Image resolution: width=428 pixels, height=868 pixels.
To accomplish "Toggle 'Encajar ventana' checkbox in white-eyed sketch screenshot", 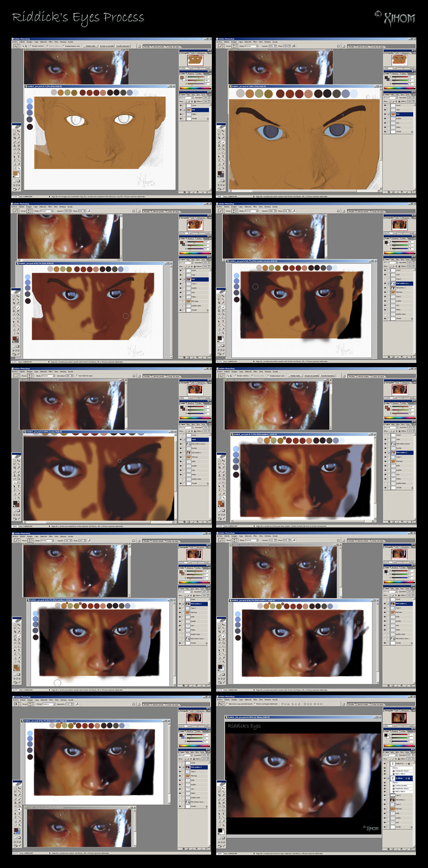I will 31,46.
